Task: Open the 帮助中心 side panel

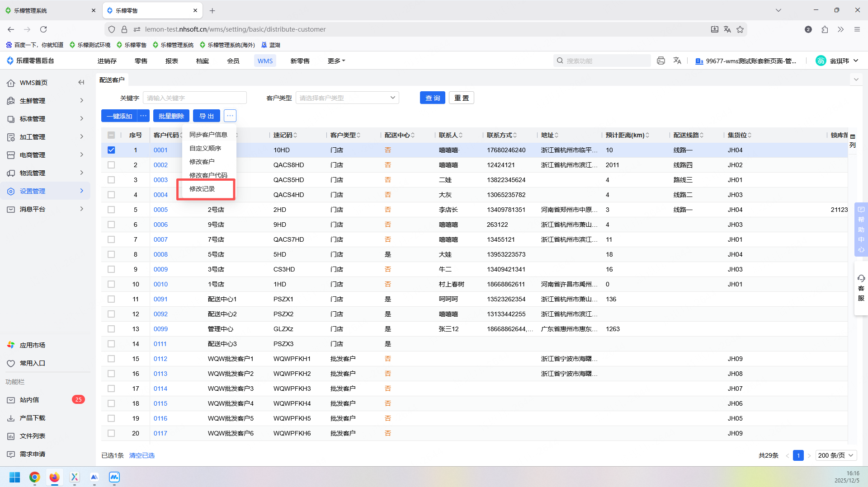Action: pyautogui.click(x=861, y=229)
